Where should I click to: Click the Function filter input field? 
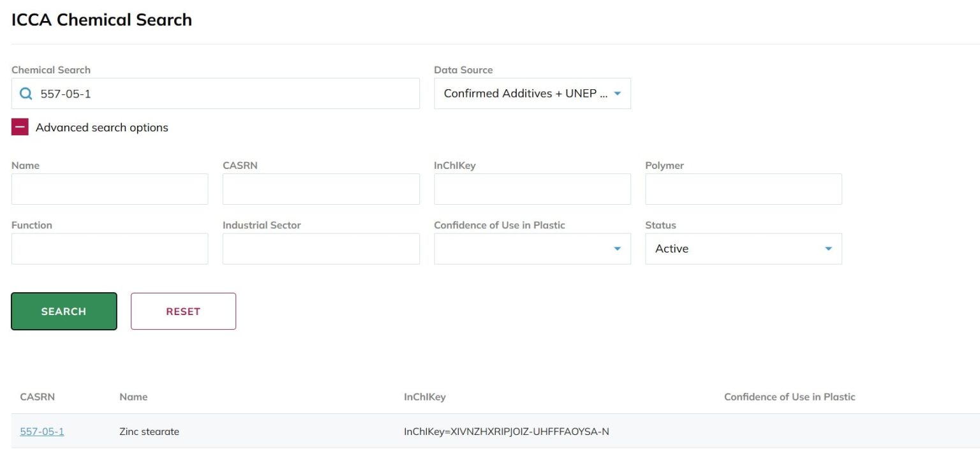(110, 249)
